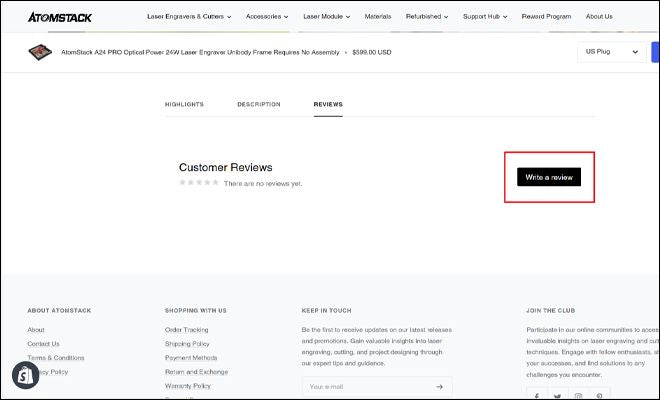Screen dimensions: 660x400
Task: Open the Materials menu item
Action: pos(378,16)
